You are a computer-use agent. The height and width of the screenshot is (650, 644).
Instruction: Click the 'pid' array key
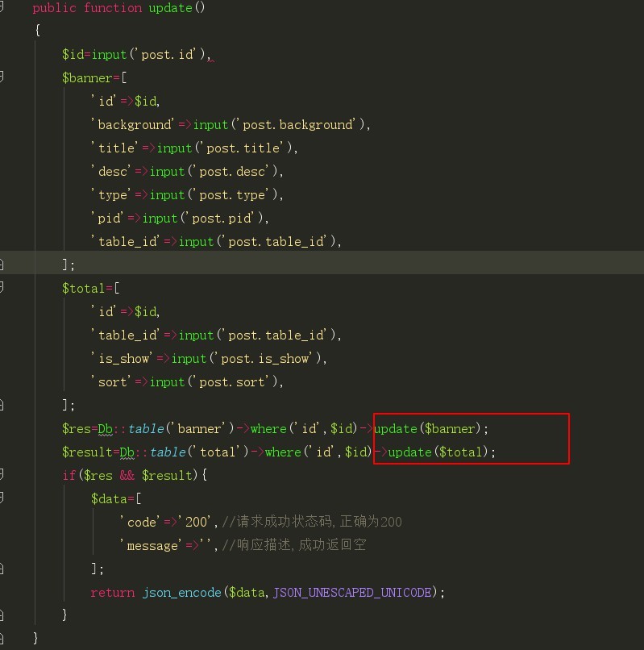(107, 218)
